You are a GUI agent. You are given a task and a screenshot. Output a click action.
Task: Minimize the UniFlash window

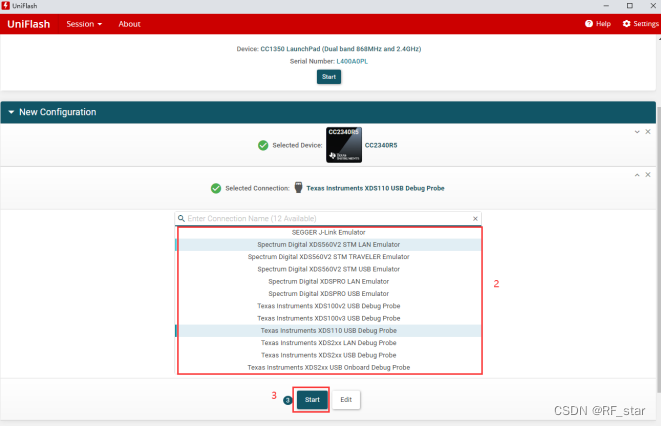pos(606,5)
